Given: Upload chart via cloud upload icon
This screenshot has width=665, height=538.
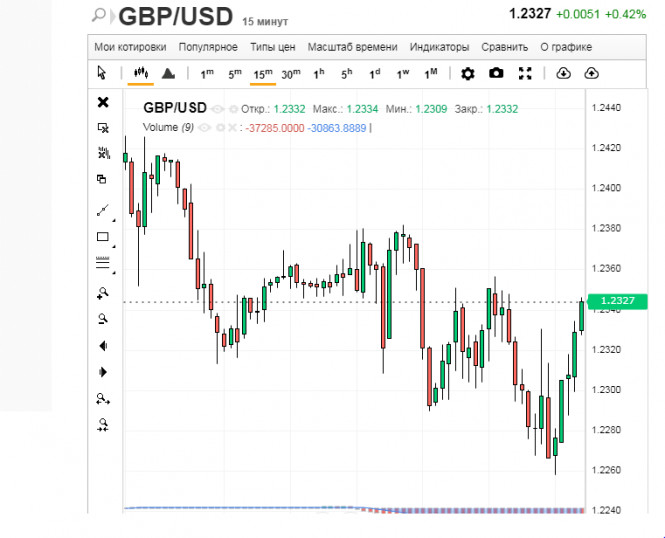Looking at the screenshot, I should coord(591,73).
